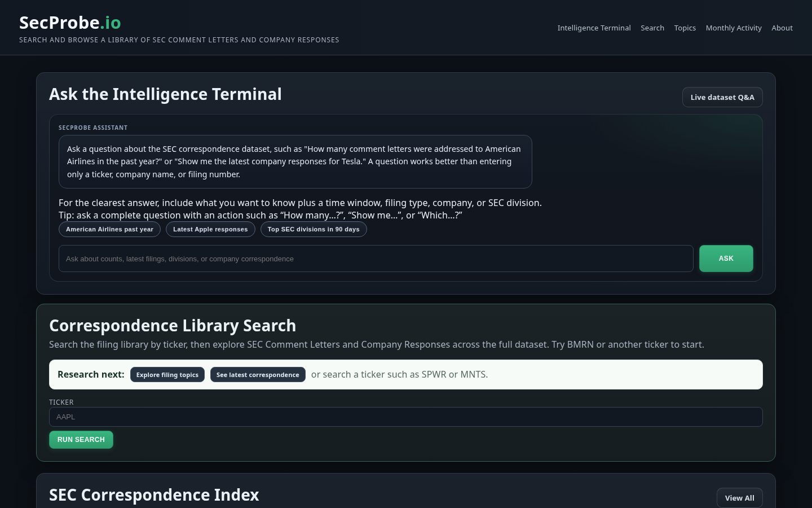Click View All in Correspondence Index

pos(739,498)
